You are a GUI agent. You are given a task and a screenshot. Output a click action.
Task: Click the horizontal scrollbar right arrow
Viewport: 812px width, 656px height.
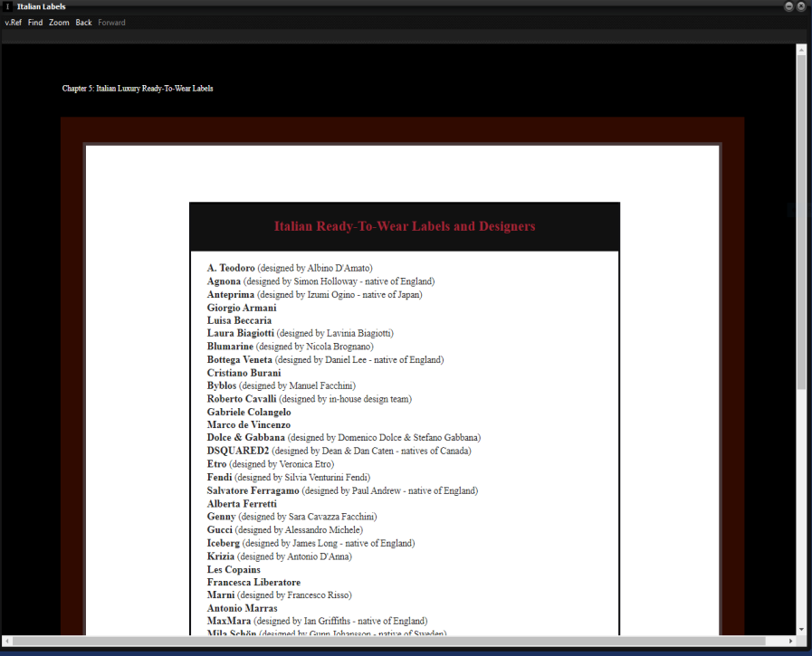pyautogui.click(x=791, y=641)
